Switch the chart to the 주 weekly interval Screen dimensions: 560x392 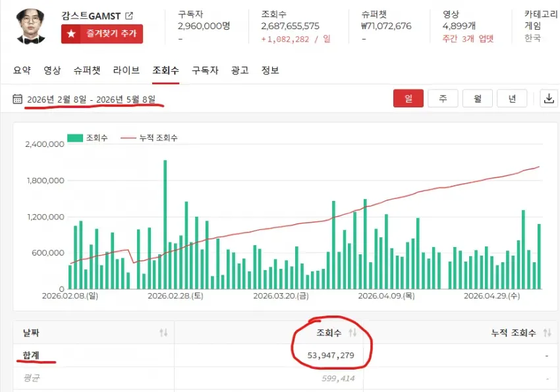(443, 99)
